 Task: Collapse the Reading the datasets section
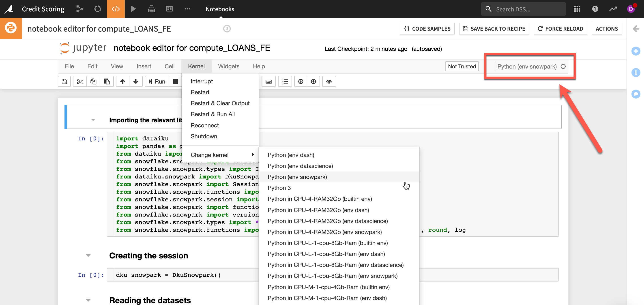pos(88,300)
